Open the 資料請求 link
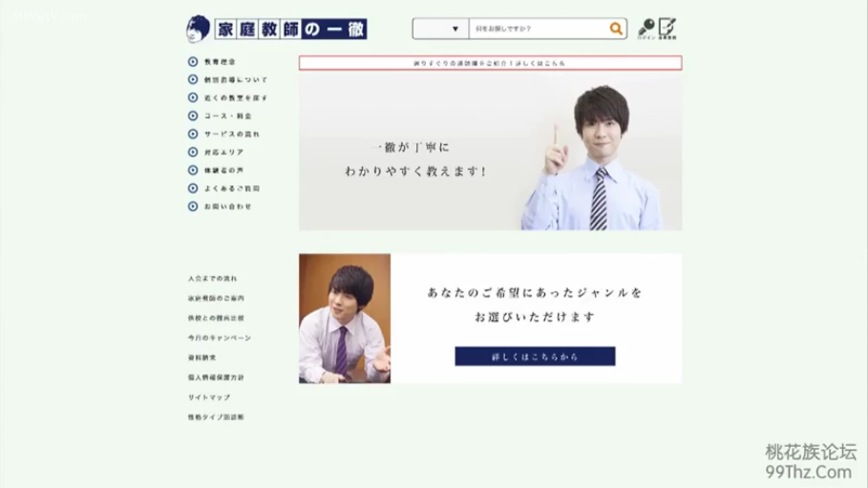868x488 pixels. pyautogui.click(x=202, y=357)
